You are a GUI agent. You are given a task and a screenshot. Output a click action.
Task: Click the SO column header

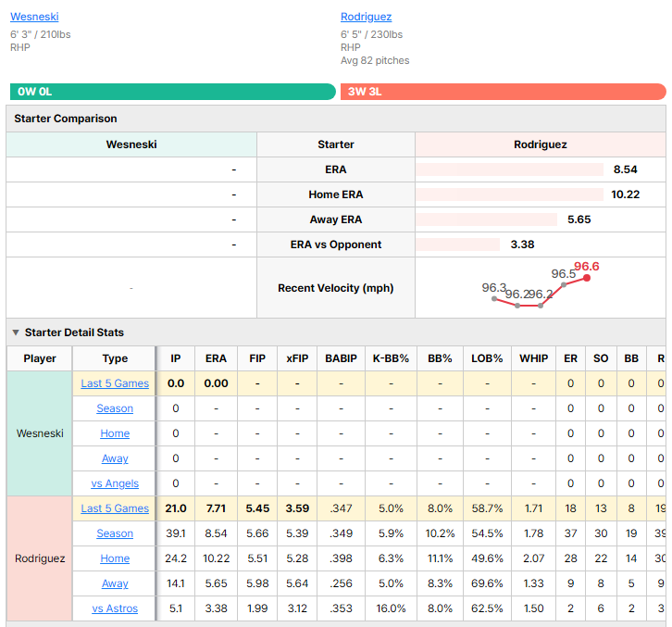coord(601,358)
